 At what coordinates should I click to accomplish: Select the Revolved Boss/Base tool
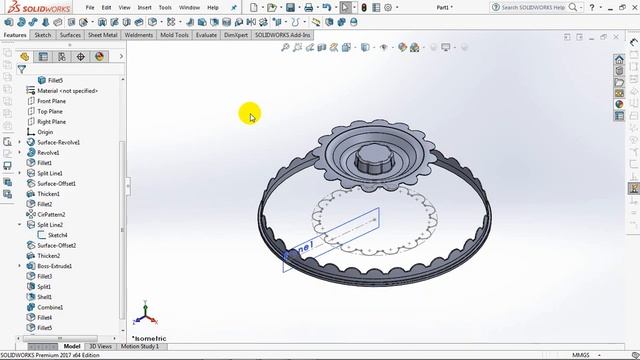pyautogui.click(x=21, y=22)
